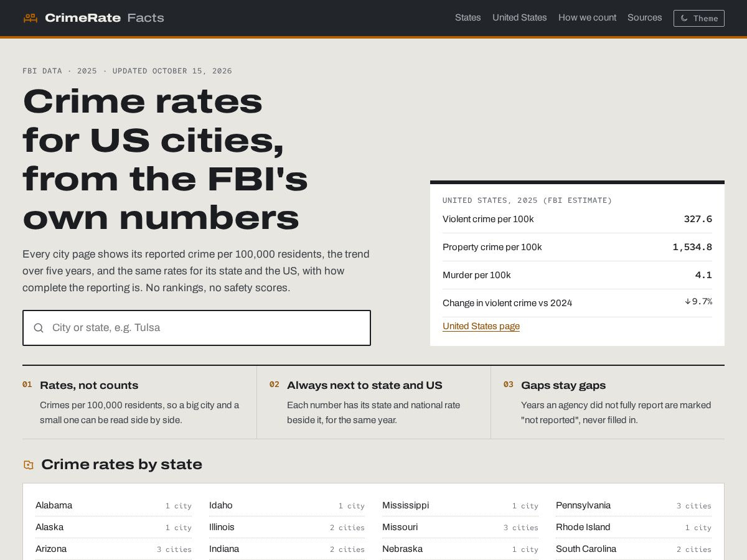The width and height of the screenshot is (747, 560).
Task: Click the moon icon in Theme button
Action: click(x=684, y=18)
